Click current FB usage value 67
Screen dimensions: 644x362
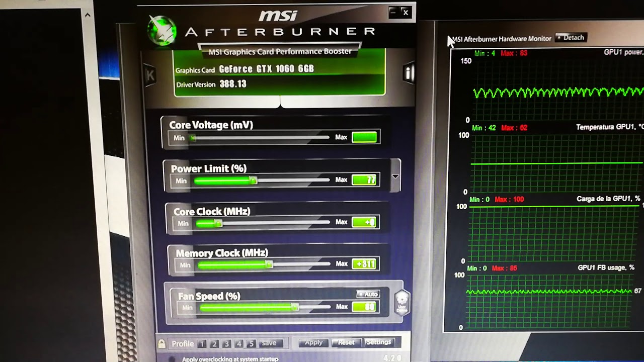pyautogui.click(x=637, y=291)
